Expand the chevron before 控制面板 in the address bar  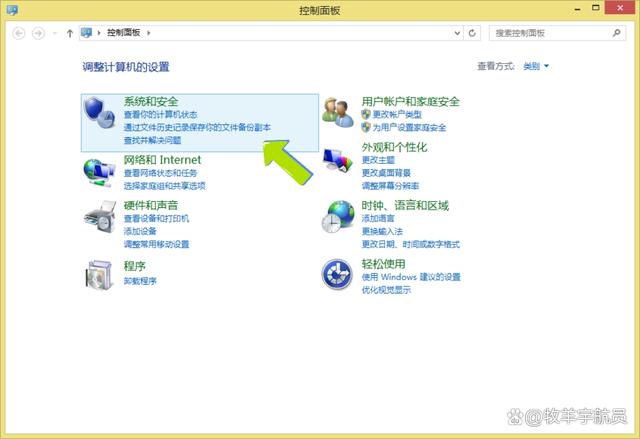(x=99, y=33)
